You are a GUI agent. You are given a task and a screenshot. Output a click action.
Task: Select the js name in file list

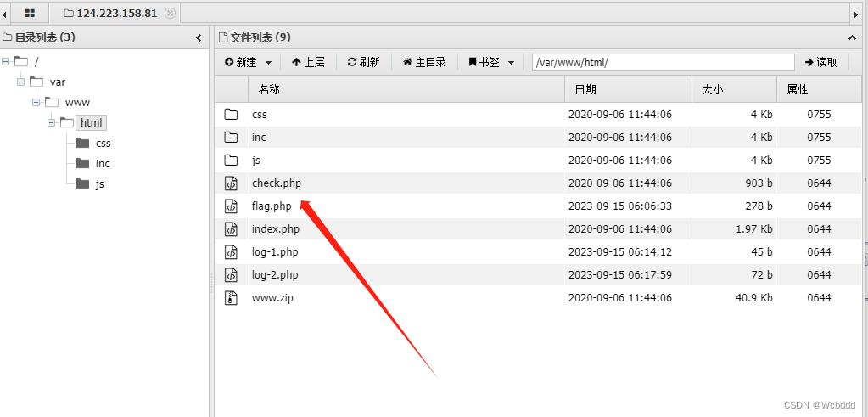(x=255, y=161)
